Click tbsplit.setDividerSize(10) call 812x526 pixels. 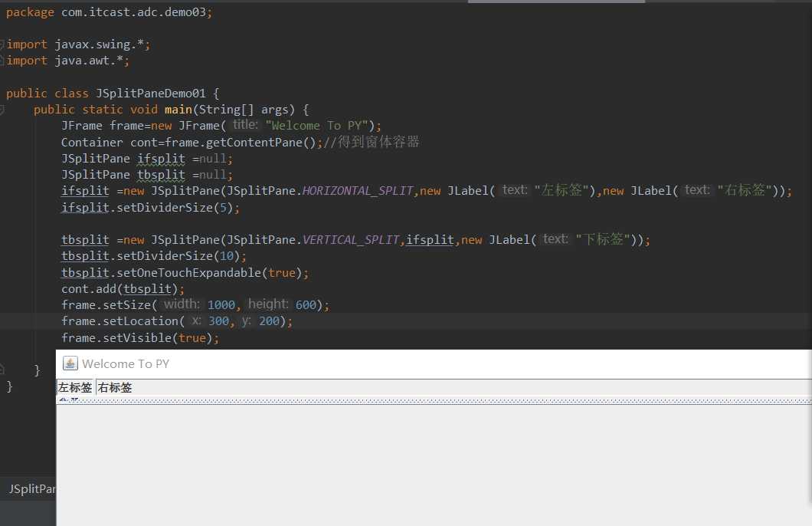coord(150,256)
